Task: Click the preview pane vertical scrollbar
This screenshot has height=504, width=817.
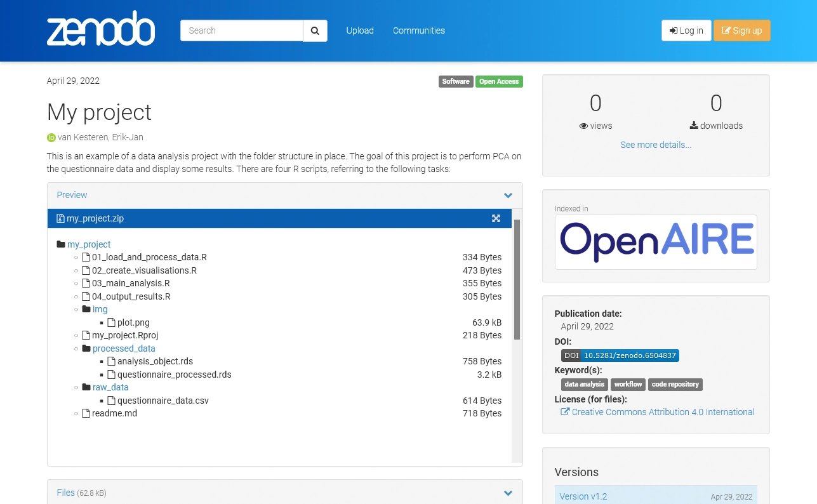Action: click(x=517, y=279)
